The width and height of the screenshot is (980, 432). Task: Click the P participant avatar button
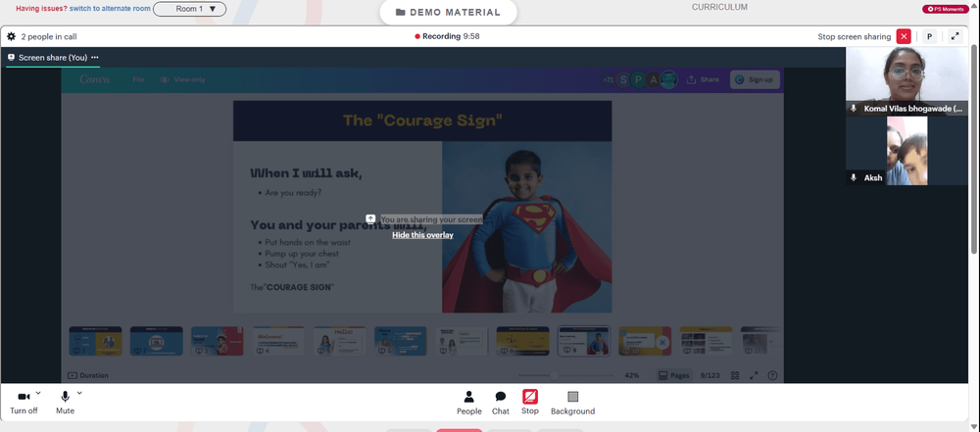click(x=929, y=36)
